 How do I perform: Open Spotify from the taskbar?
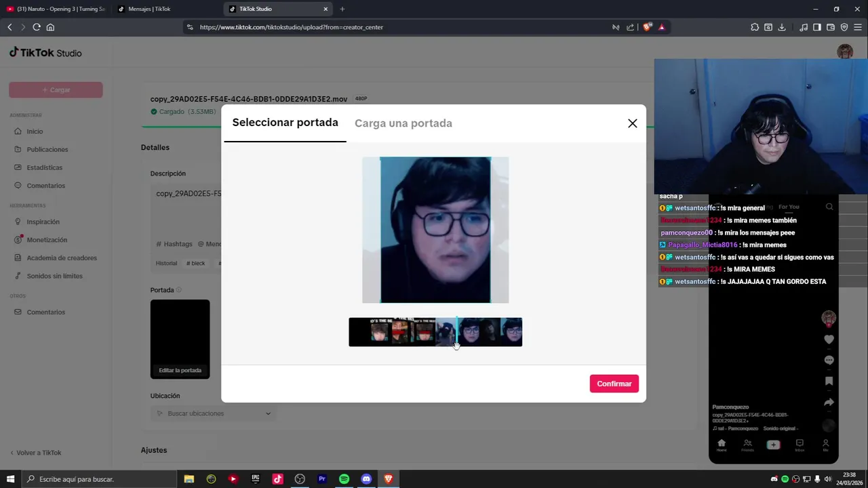[x=344, y=479]
